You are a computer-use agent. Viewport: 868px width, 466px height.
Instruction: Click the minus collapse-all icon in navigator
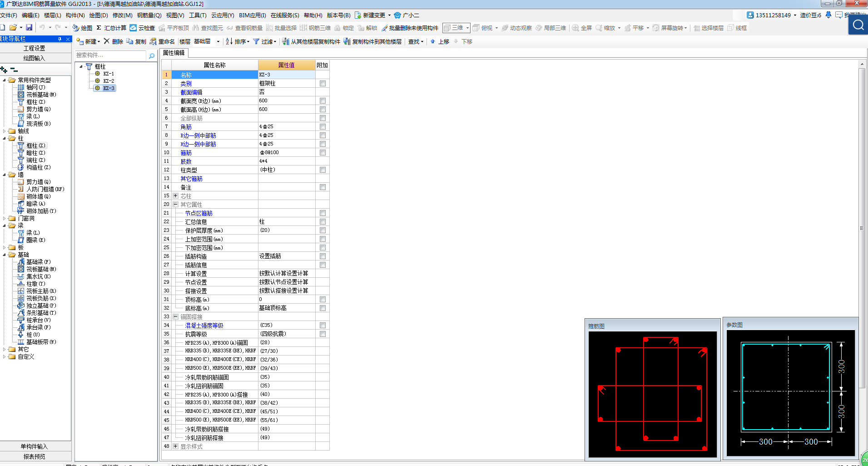pos(14,70)
